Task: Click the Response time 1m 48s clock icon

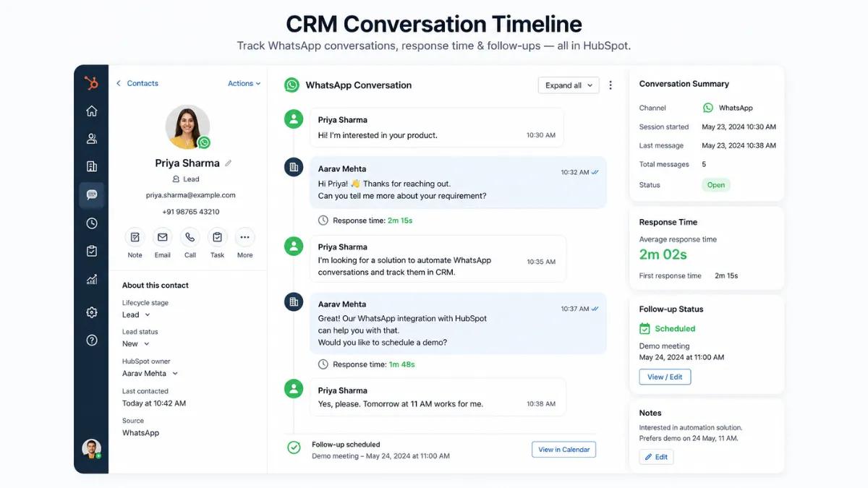Action: (323, 364)
